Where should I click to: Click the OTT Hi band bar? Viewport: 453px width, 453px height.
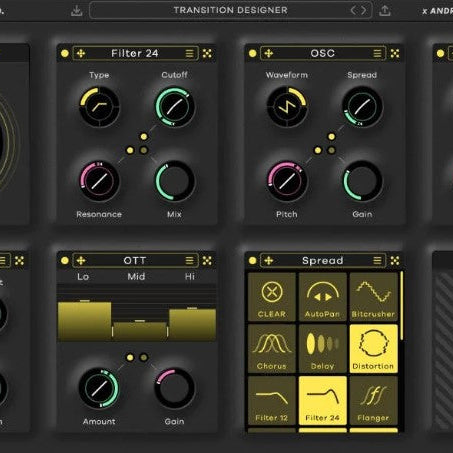[x=192, y=325]
